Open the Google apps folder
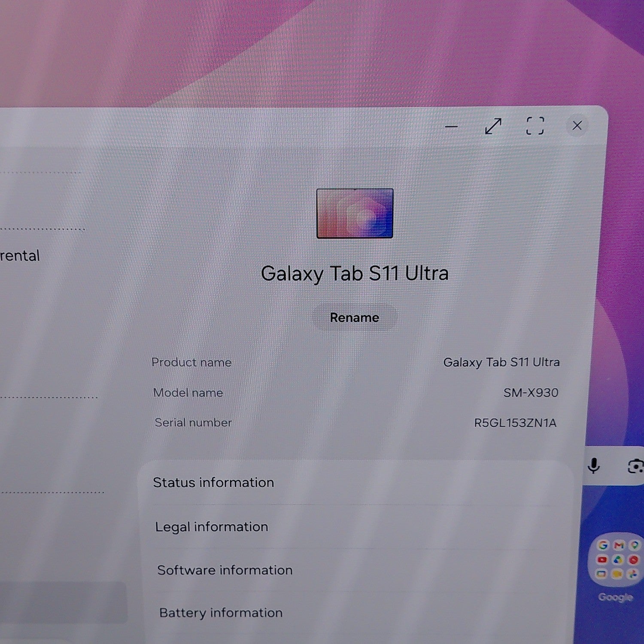This screenshot has width=644, height=644. coord(617,560)
